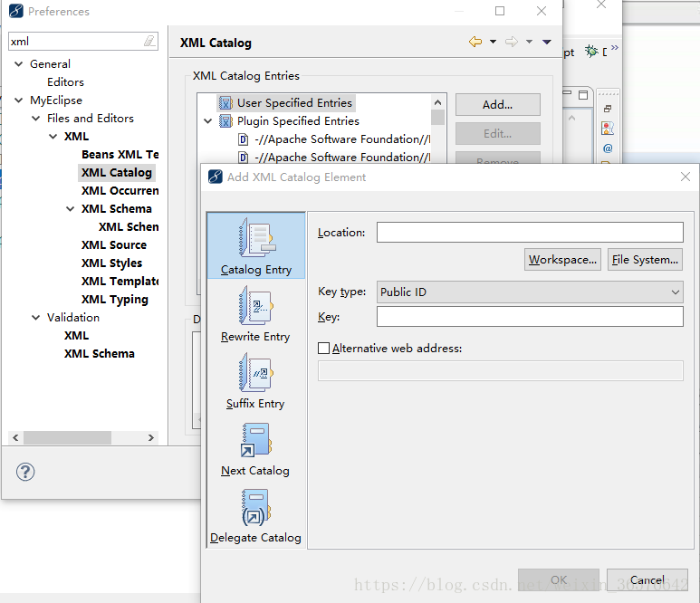The height and width of the screenshot is (603, 700).
Task: Click the Key input field
Action: 530,317
